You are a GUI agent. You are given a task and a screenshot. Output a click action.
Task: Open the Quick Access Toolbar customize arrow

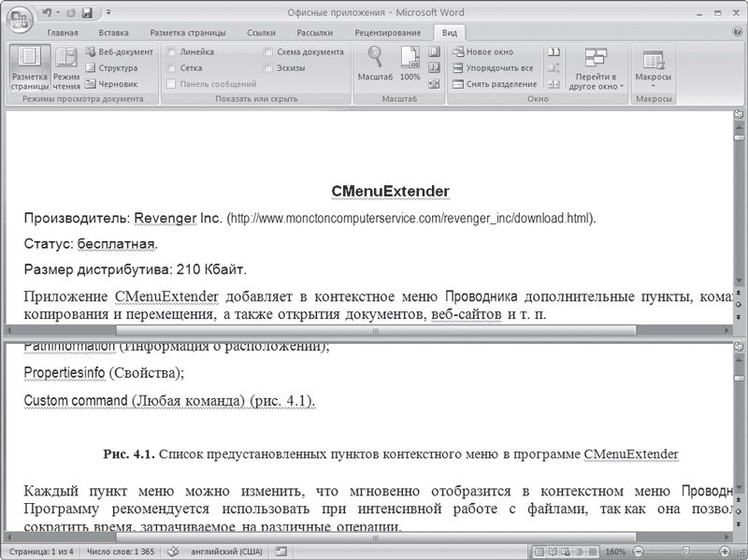[x=108, y=12]
